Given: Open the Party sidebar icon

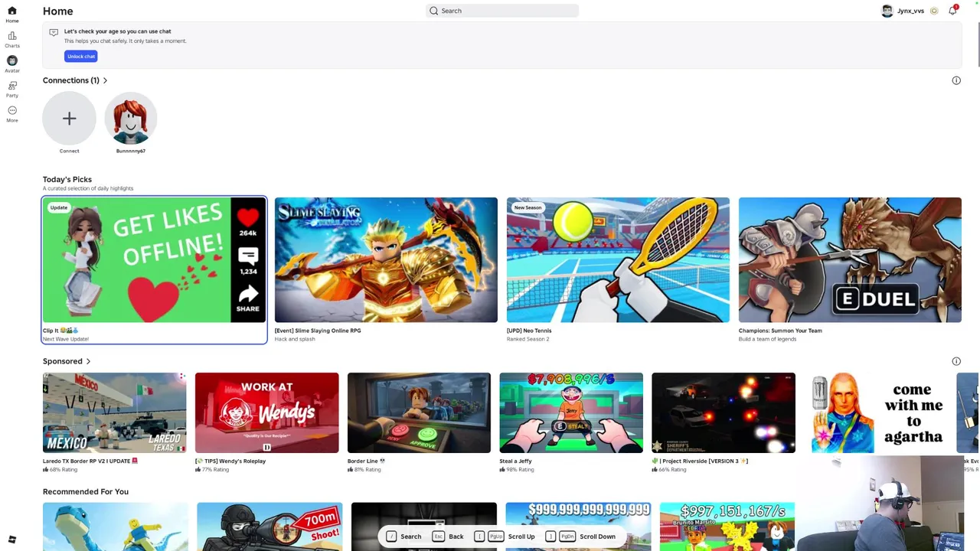Looking at the screenshot, I should (12, 86).
